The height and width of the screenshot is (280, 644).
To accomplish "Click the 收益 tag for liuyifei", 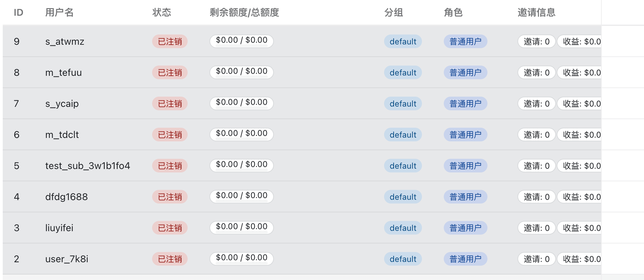I will [580, 228].
